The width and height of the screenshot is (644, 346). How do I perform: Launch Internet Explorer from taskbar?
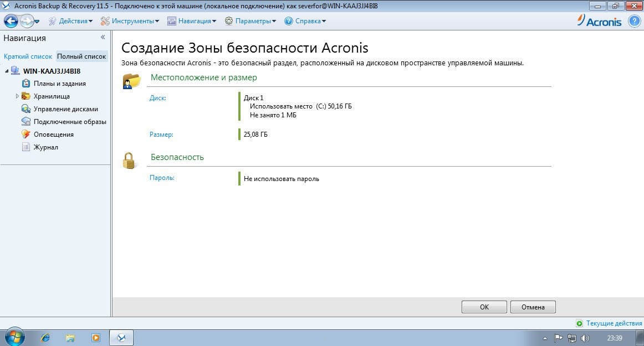point(45,338)
